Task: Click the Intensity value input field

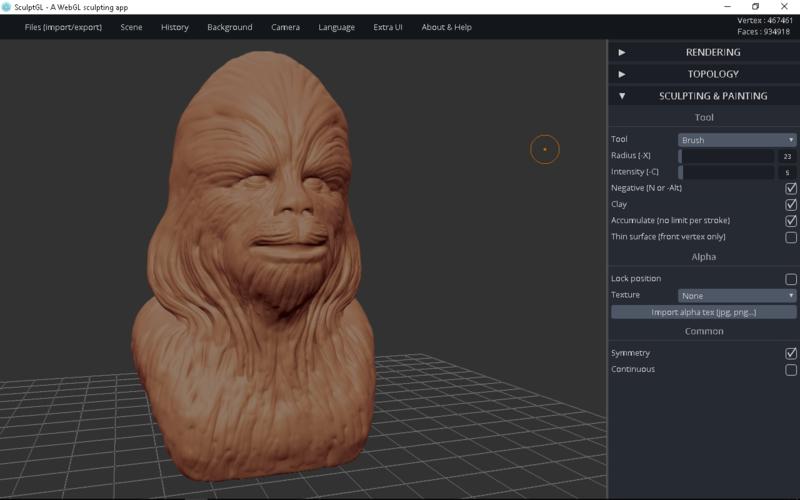Action: [787, 173]
